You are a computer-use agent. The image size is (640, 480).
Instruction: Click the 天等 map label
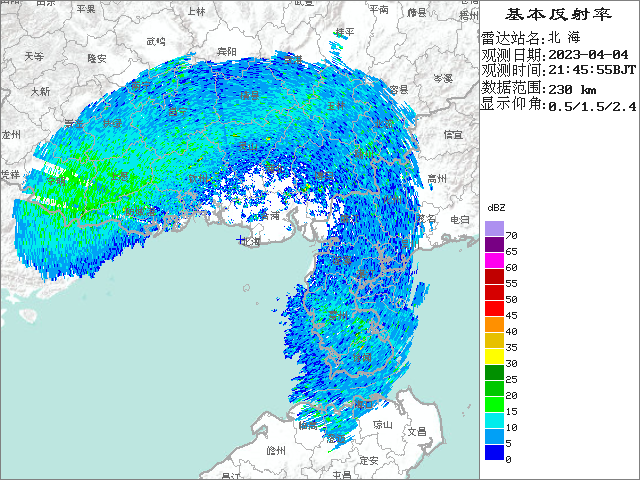(x=34, y=56)
